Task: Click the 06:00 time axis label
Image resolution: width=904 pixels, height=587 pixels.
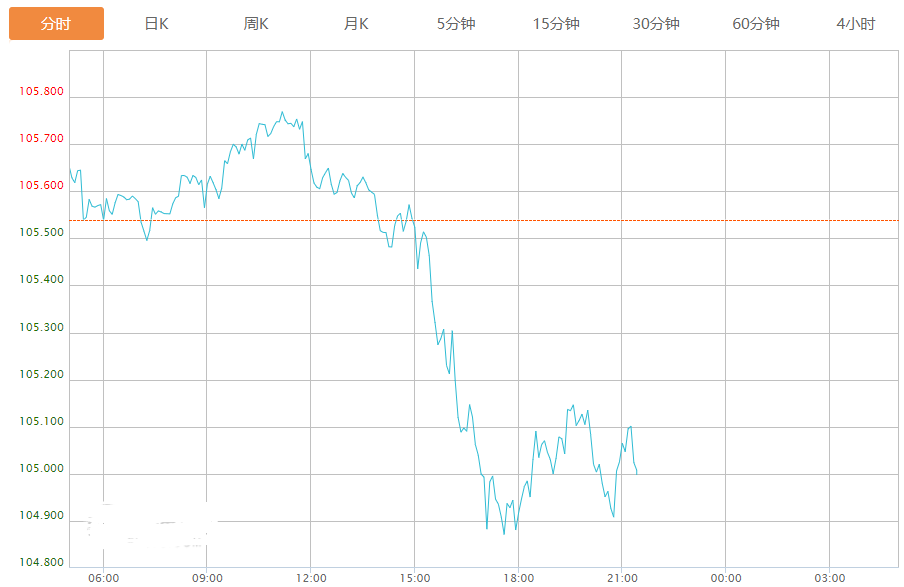Action: (x=103, y=578)
